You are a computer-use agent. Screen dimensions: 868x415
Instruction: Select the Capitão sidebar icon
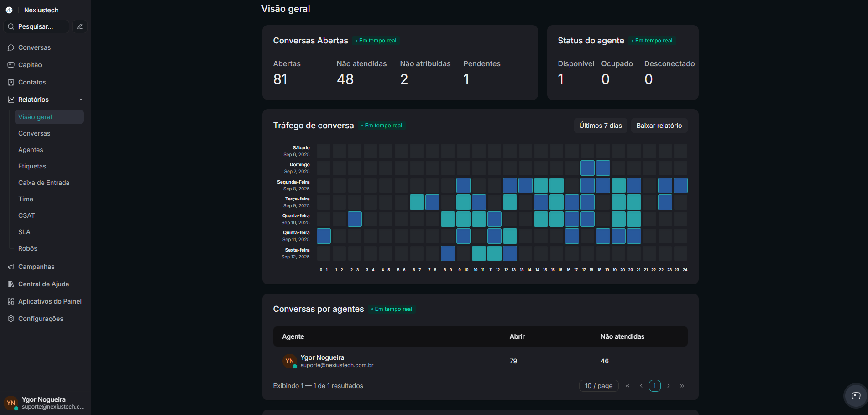point(10,65)
